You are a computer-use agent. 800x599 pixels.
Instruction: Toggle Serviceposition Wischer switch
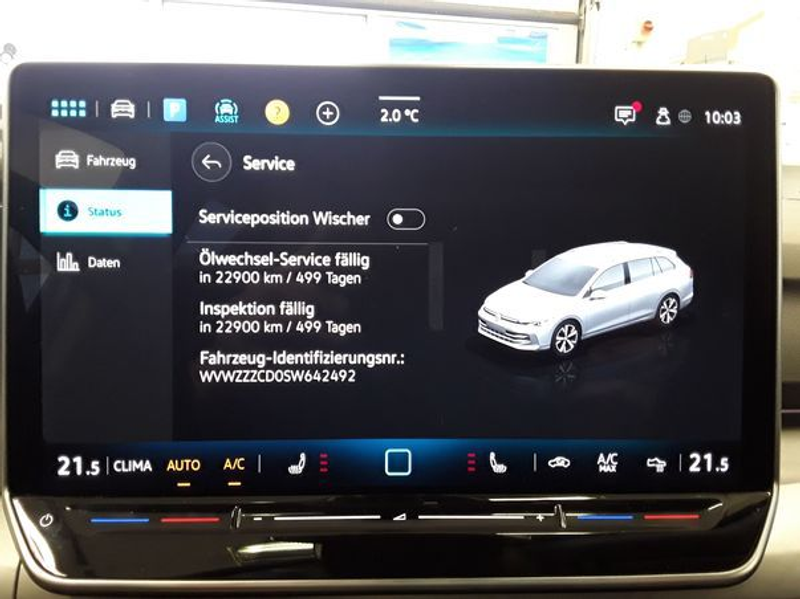coord(406,219)
